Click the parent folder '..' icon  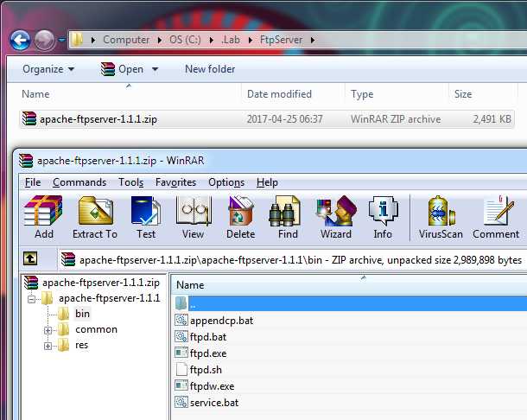[181, 303]
